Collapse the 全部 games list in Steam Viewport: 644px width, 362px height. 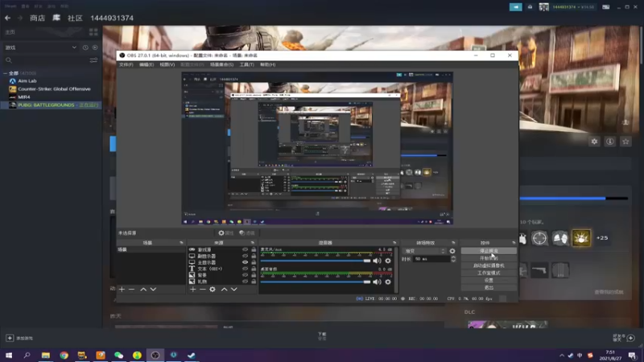pos(5,73)
